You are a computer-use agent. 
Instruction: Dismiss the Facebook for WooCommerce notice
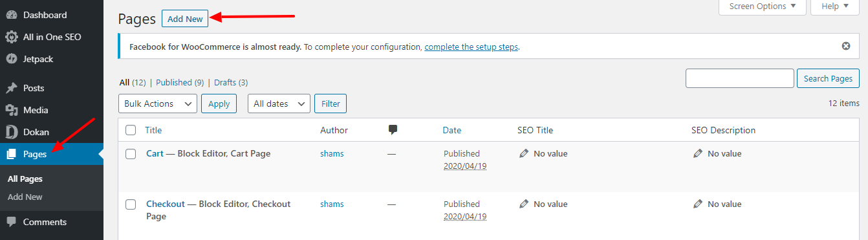coord(845,47)
